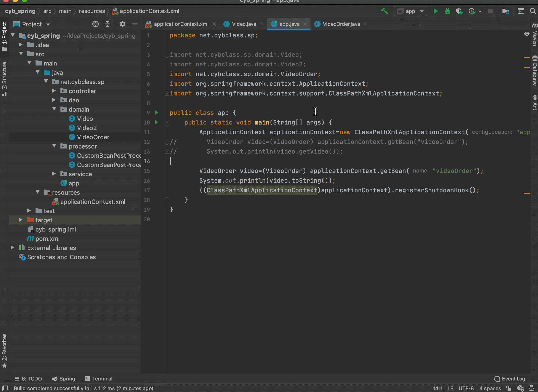Click the locate/scroll-from-source target icon

pos(96,24)
